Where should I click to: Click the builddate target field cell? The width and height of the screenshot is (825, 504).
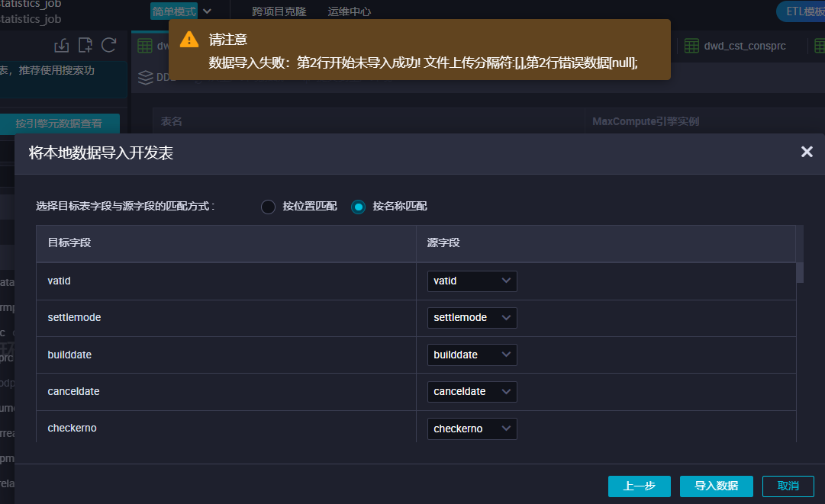point(226,355)
